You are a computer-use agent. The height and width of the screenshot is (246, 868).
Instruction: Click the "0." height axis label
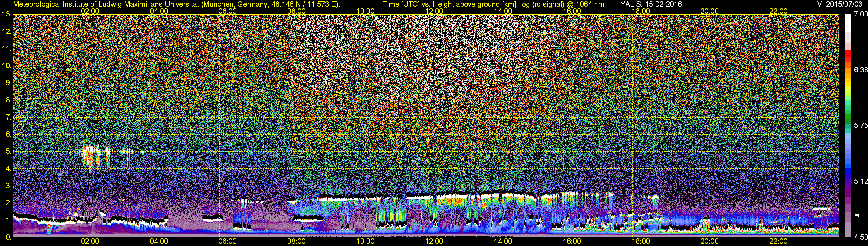pos(8,237)
